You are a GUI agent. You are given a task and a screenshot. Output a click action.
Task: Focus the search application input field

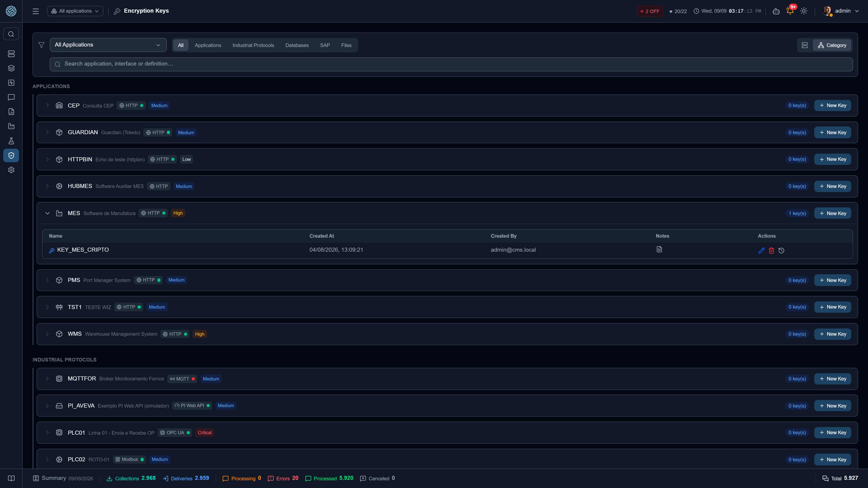click(x=451, y=64)
